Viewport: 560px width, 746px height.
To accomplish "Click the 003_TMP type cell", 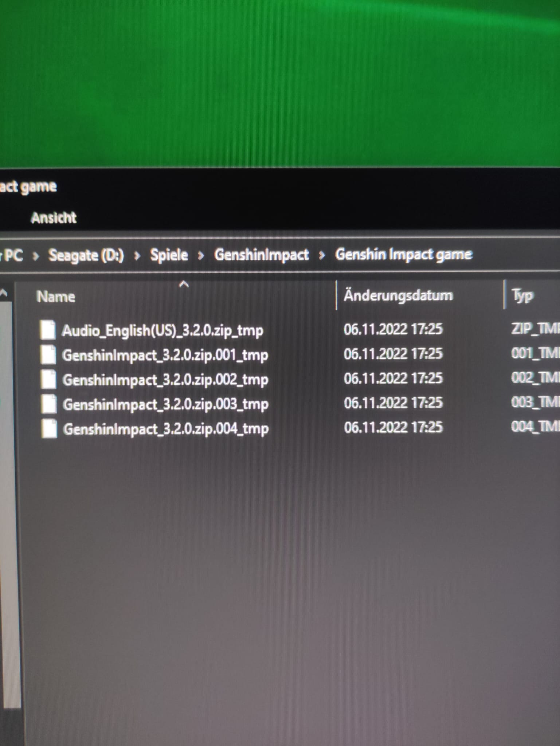I will tap(535, 402).
